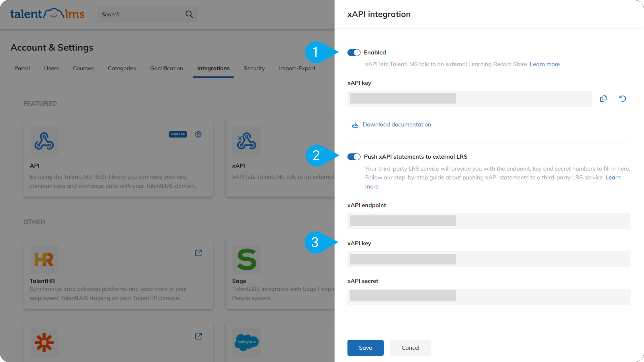The height and width of the screenshot is (362, 644).
Task: Click the xAPI card title
Action: 238,166
